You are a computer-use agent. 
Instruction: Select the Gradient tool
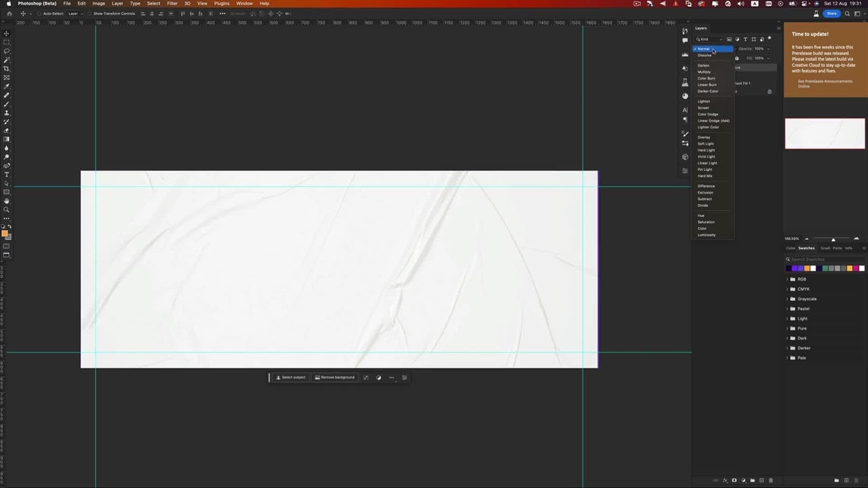click(7, 139)
